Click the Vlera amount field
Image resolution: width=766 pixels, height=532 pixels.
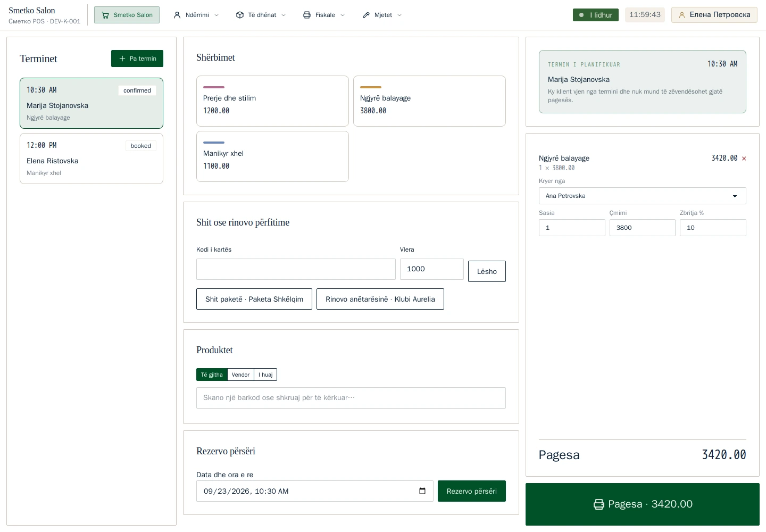432,269
